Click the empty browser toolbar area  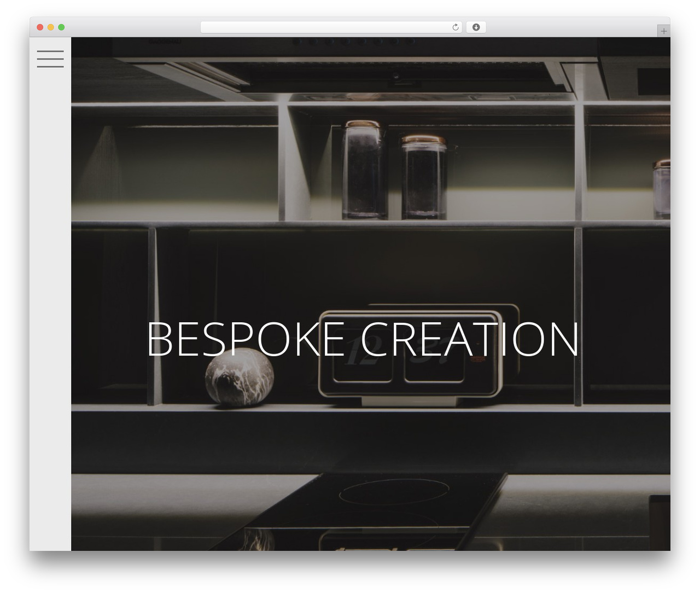pyautogui.click(x=569, y=27)
